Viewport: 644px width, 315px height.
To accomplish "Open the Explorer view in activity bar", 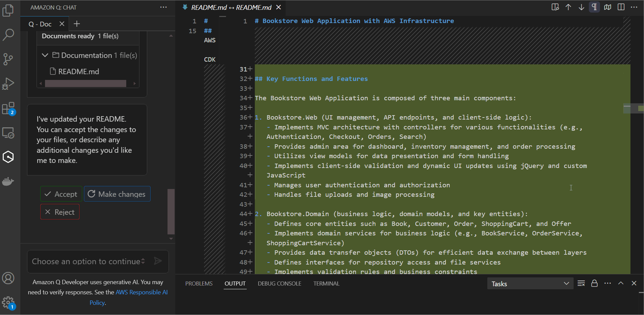I will [8, 10].
